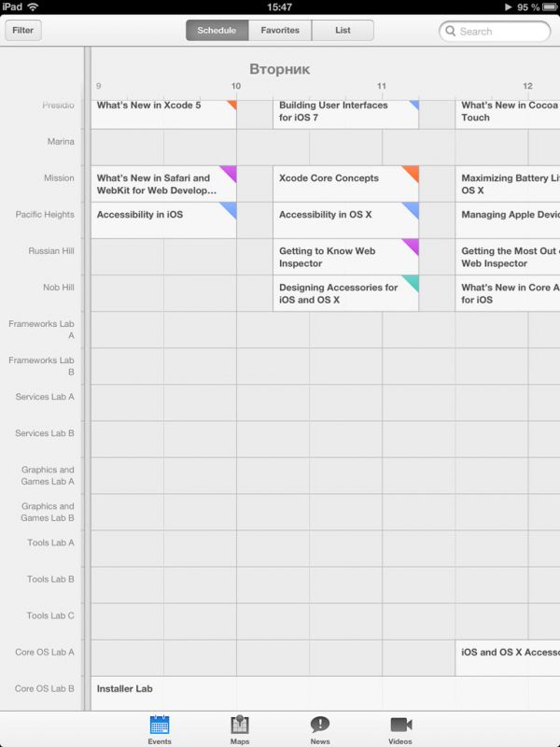The height and width of the screenshot is (747, 560).
Task: Switch to the Schedule view
Action: (217, 30)
